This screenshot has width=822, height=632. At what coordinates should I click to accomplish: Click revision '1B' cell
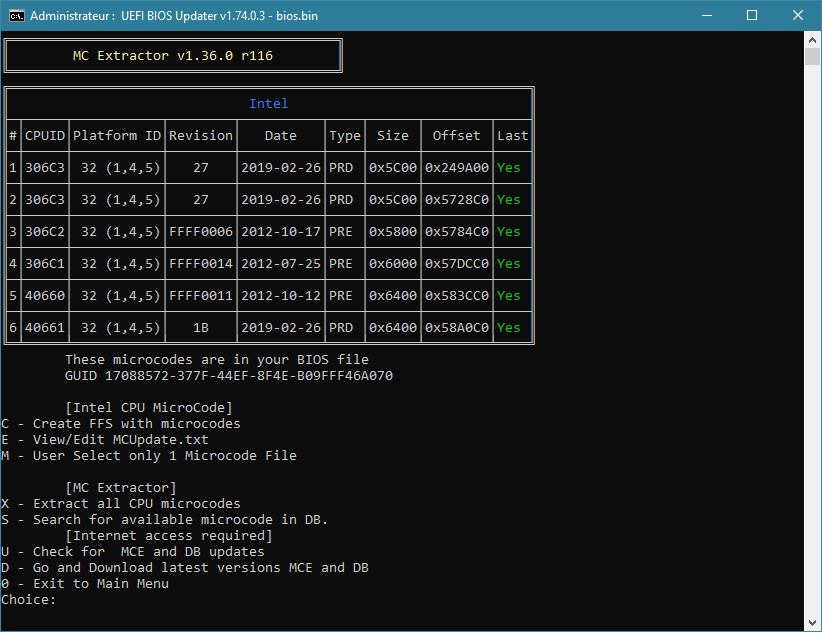click(x=201, y=328)
